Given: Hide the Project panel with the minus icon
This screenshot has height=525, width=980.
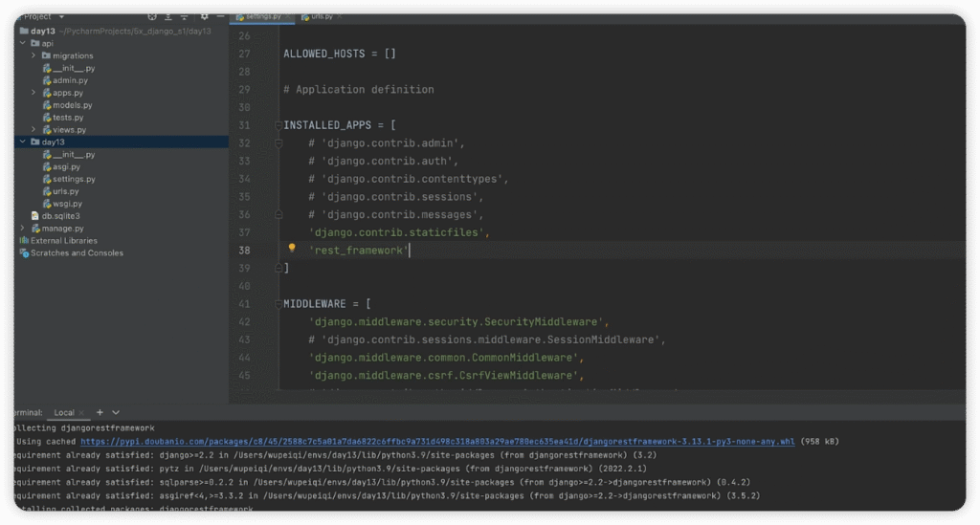Looking at the screenshot, I should pyautogui.click(x=219, y=17).
